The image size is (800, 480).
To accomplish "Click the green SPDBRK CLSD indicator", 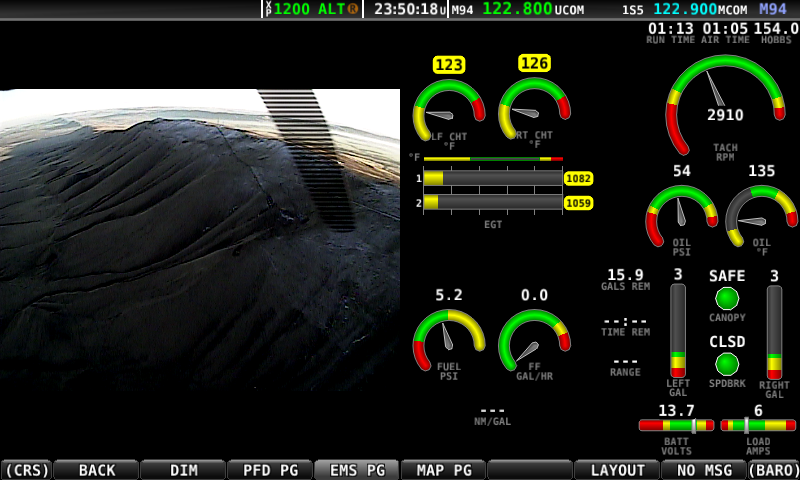I will click(727, 364).
